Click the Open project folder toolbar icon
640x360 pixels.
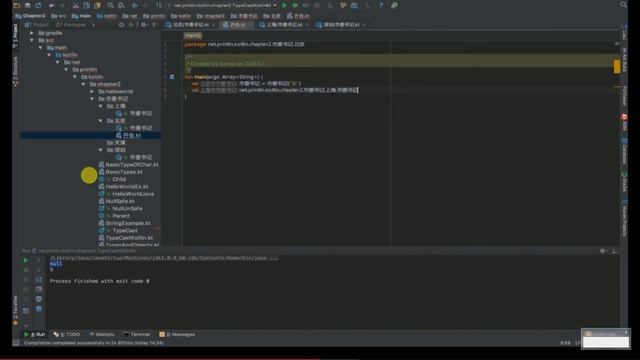[x=17, y=5]
